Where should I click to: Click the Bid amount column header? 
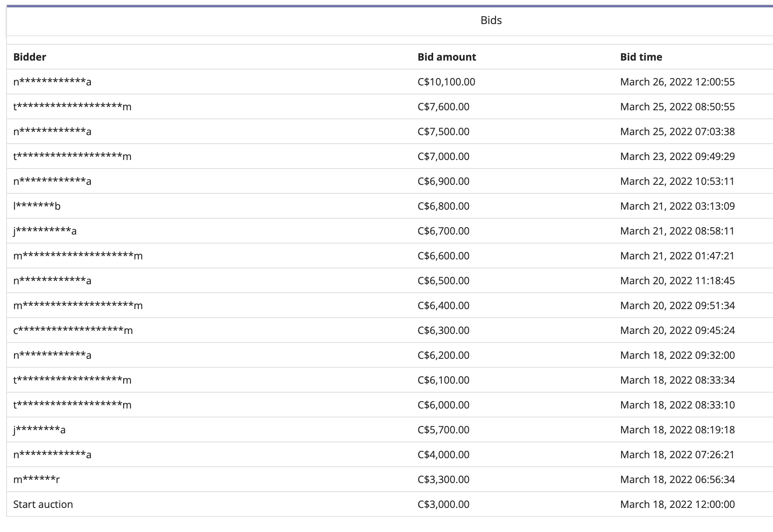446,57
